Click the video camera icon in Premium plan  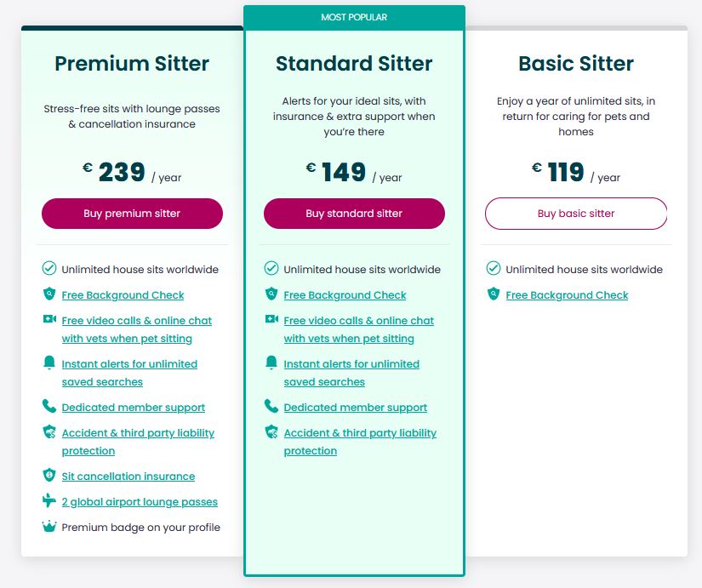click(49, 320)
